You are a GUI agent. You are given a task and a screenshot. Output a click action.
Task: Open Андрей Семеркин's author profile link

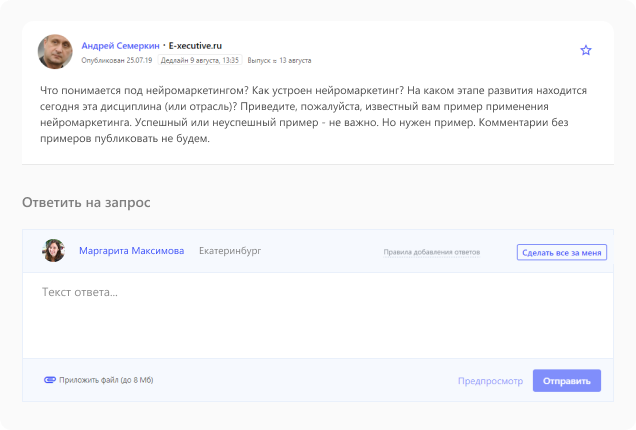[120, 46]
